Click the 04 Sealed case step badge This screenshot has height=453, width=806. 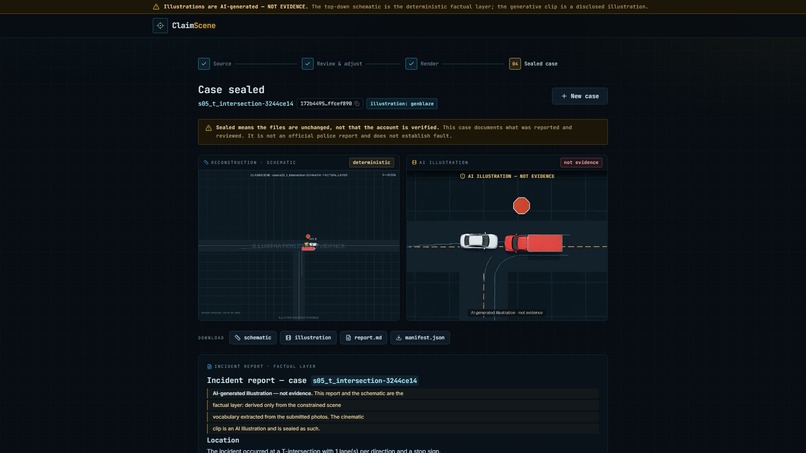[x=515, y=64]
